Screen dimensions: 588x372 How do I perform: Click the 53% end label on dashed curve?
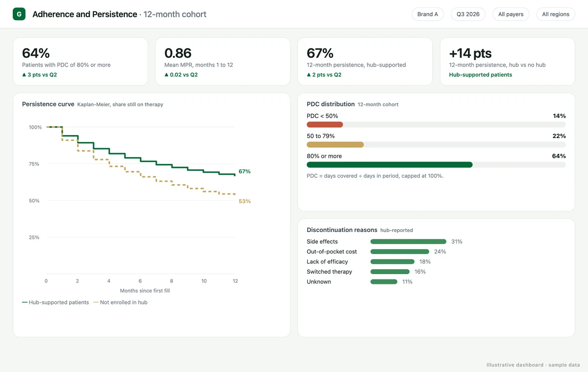[x=245, y=201]
